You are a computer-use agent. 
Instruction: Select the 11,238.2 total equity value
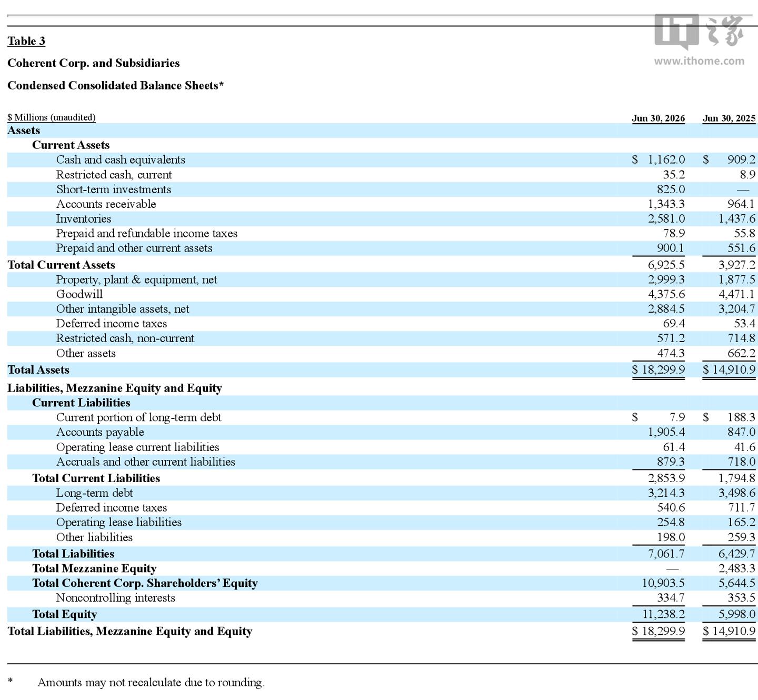click(663, 615)
